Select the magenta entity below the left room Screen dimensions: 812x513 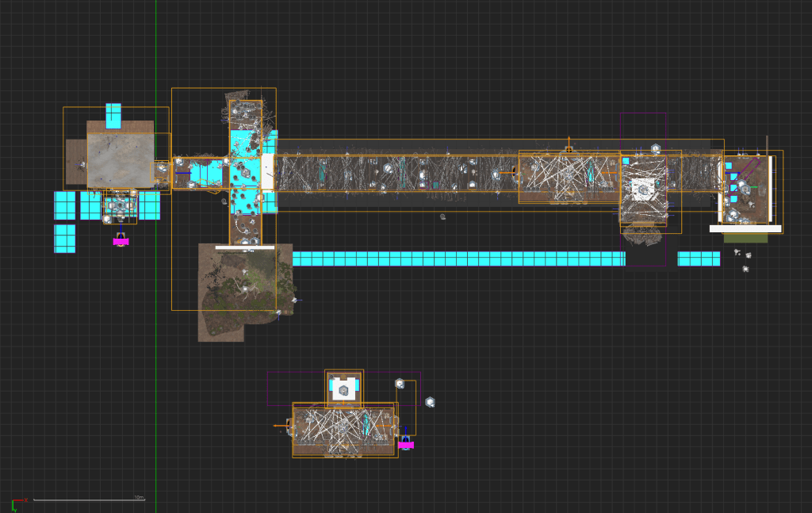121,241
